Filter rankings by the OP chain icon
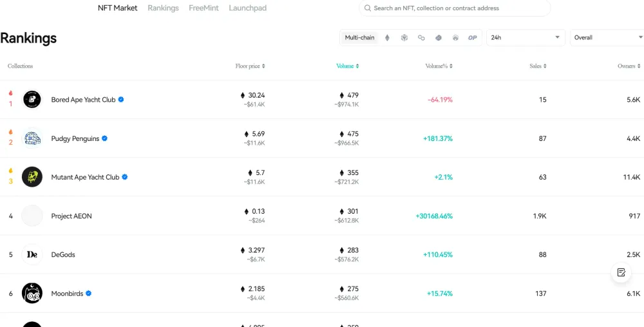The height and width of the screenshot is (327, 644). tap(472, 38)
